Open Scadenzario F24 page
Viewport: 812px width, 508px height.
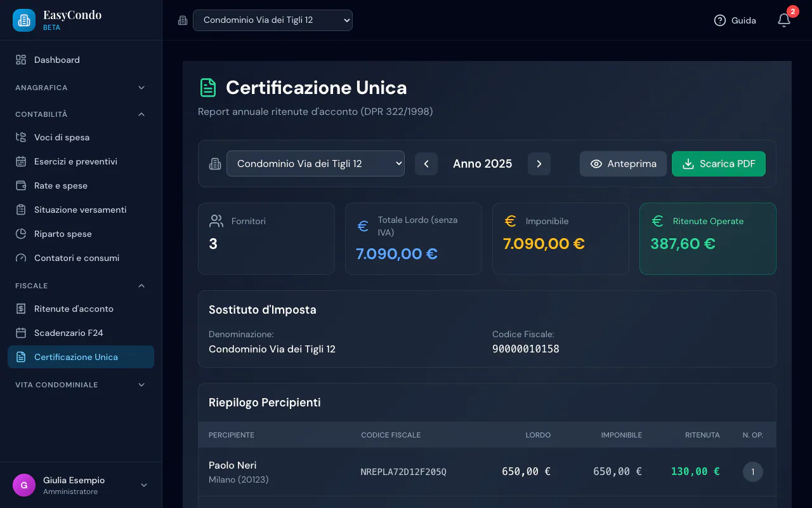(81, 333)
